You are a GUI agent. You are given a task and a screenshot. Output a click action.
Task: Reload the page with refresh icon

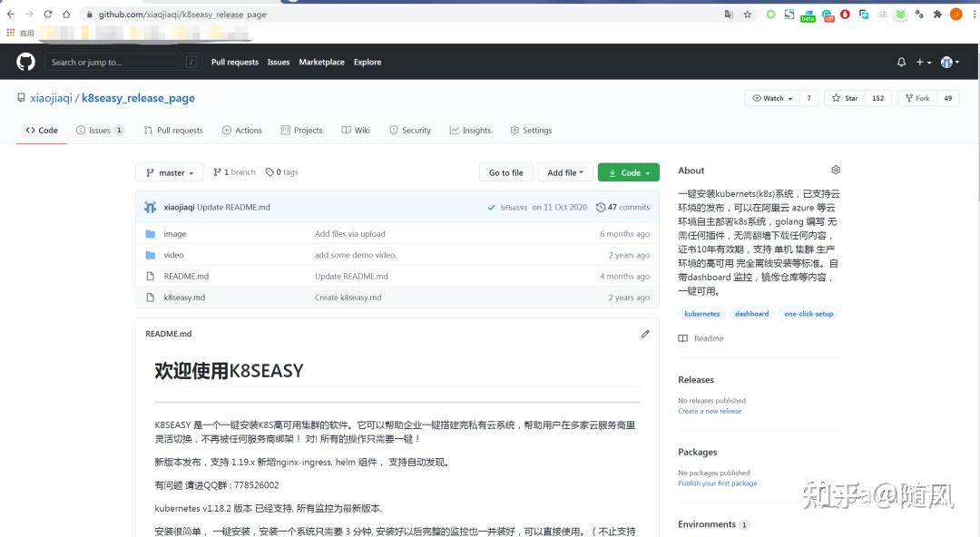47,14
